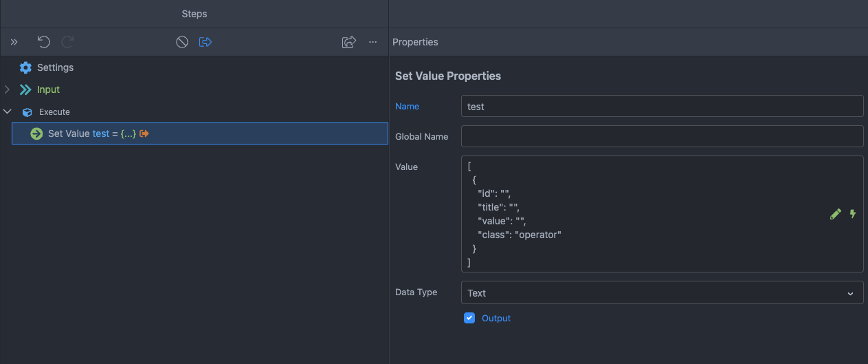Click the Execute cube icon
868x364 pixels.
27,111
